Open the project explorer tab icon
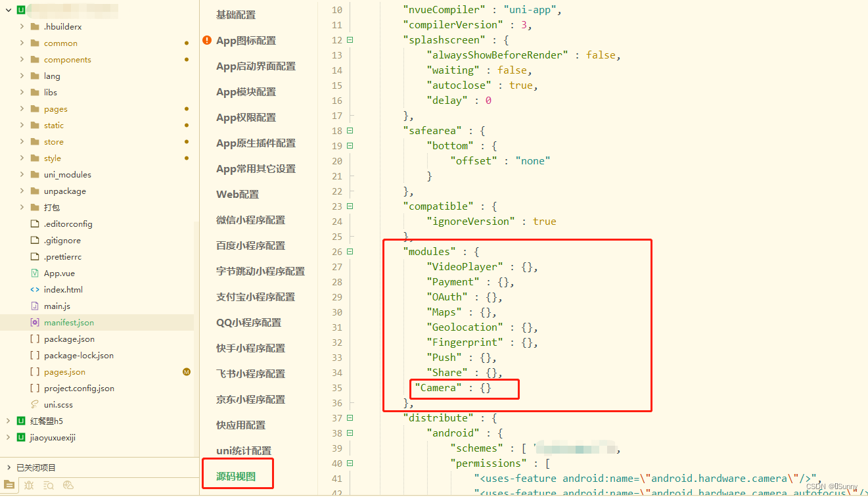 9,485
